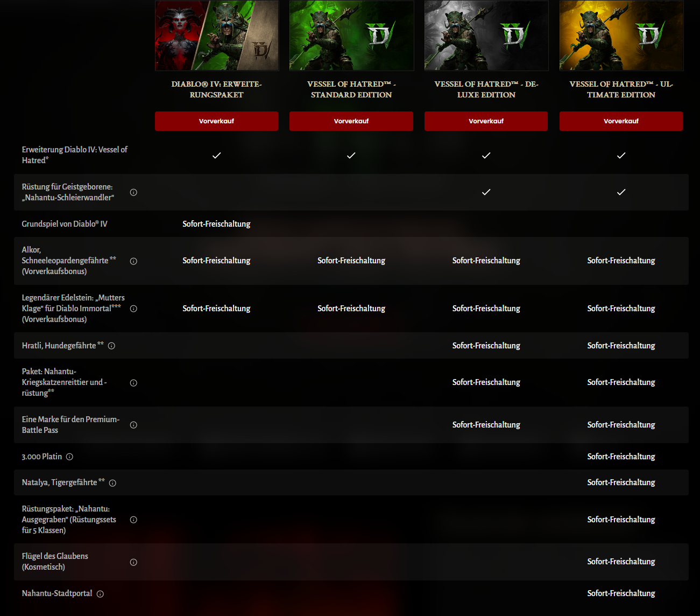The width and height of the screenshot is (700, 616).
Task: Click the Diablo IV Erweiterungspaket cover image
Action: [216, 36]
